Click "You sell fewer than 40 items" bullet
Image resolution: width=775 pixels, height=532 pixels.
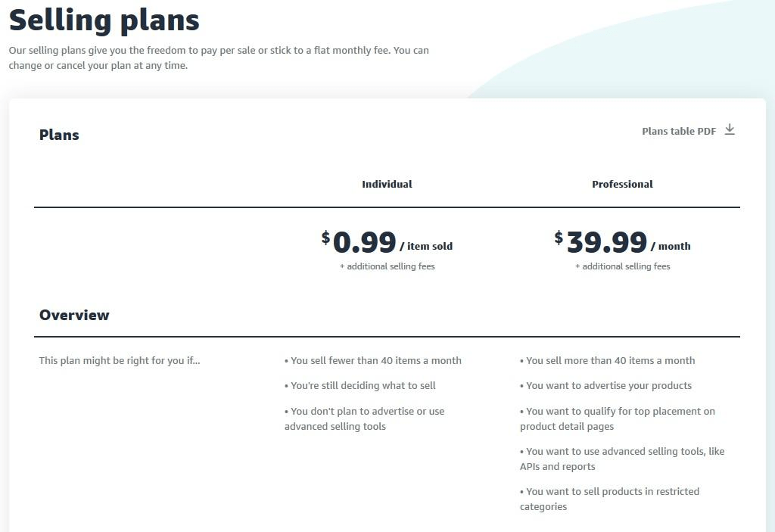373,360
